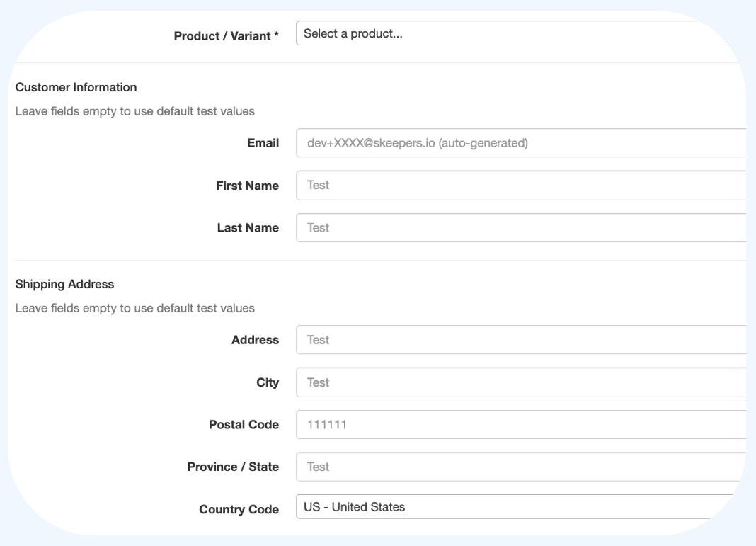The image size is (756, 546).
Task: Click the Email field label
Action: click(x=263, y=143)
